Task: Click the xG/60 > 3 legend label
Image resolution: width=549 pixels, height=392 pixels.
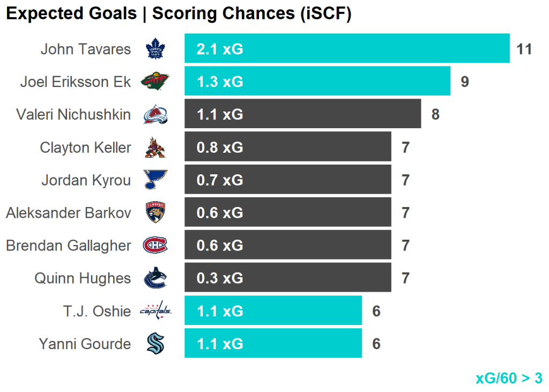Action: [509, 378]
